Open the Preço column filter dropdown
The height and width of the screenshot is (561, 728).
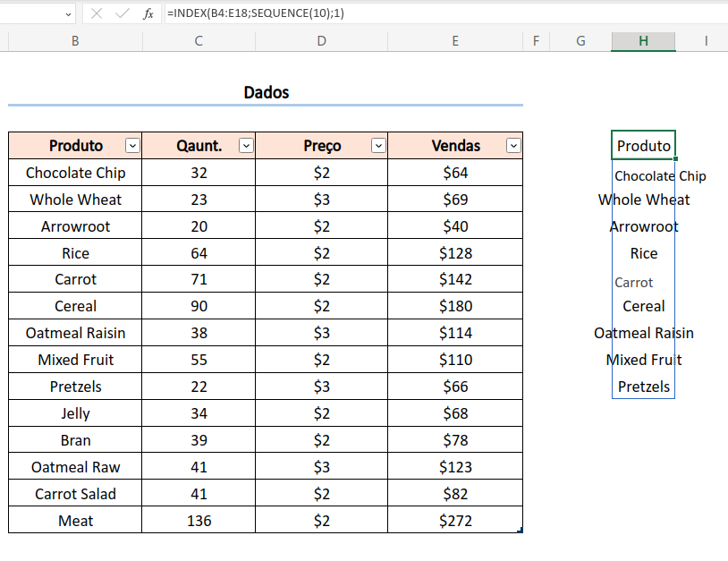(378, 146)
